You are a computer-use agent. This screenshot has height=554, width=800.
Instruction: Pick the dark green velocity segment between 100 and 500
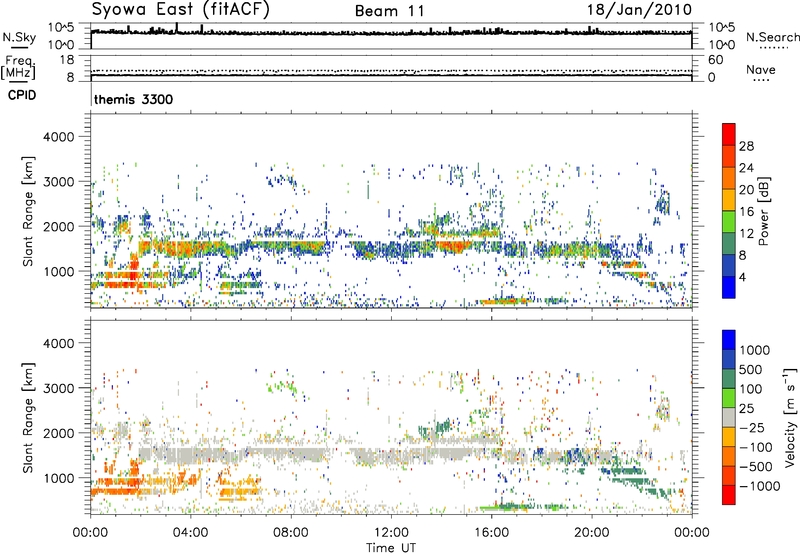click(729, 379)
